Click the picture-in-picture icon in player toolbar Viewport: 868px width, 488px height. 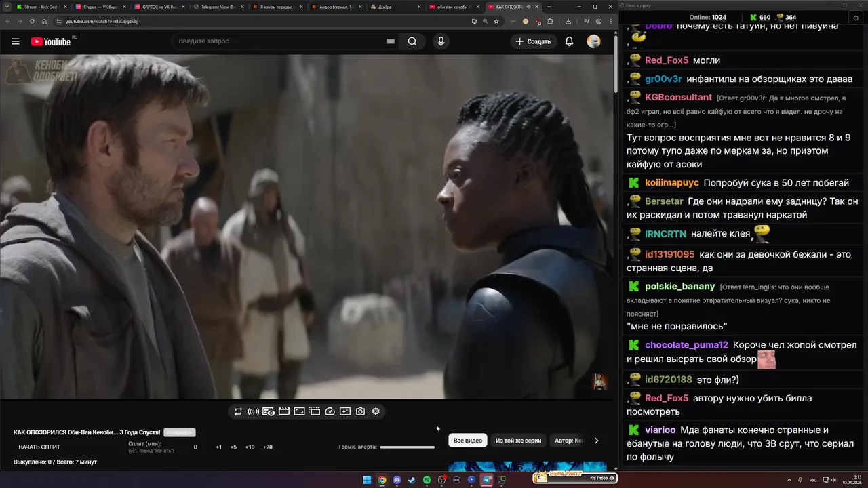coord(299,411)
